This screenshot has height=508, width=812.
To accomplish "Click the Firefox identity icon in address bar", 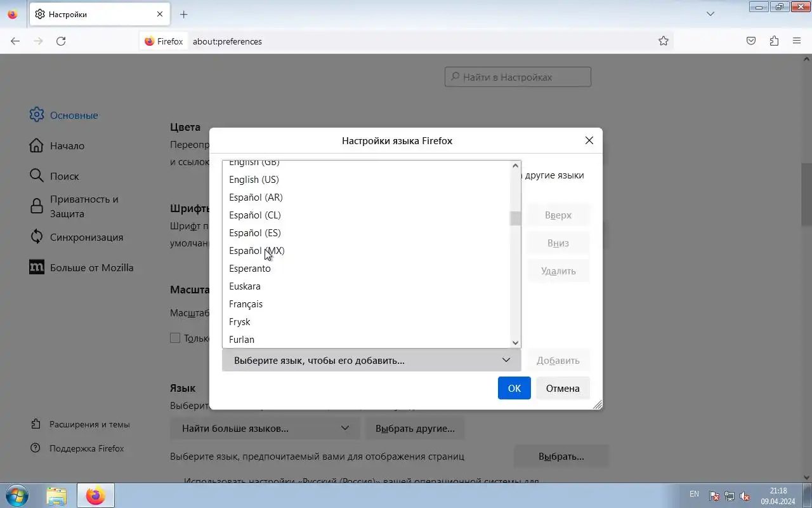I will click(164, 41).
